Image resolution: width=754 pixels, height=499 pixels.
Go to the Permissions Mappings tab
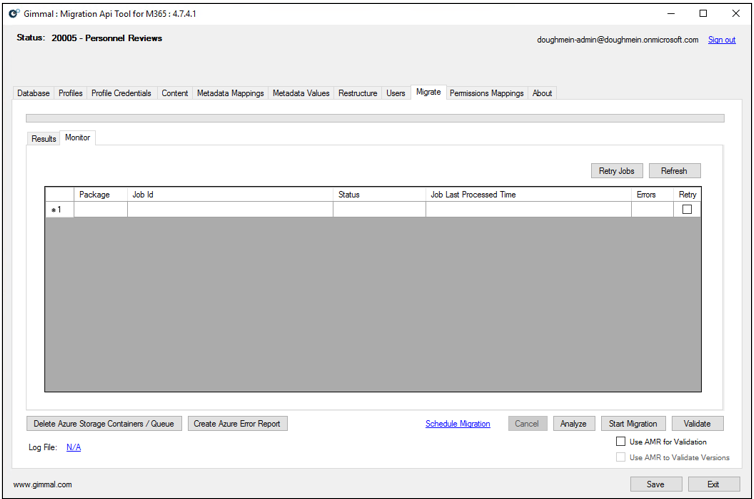tap(486, 93)
